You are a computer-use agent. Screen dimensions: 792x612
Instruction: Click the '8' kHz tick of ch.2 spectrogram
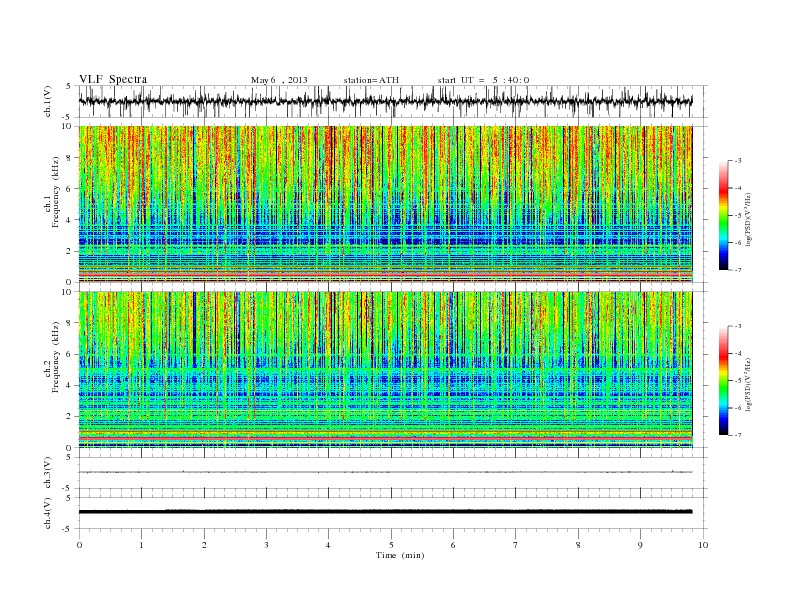click(x=69, y=323)
